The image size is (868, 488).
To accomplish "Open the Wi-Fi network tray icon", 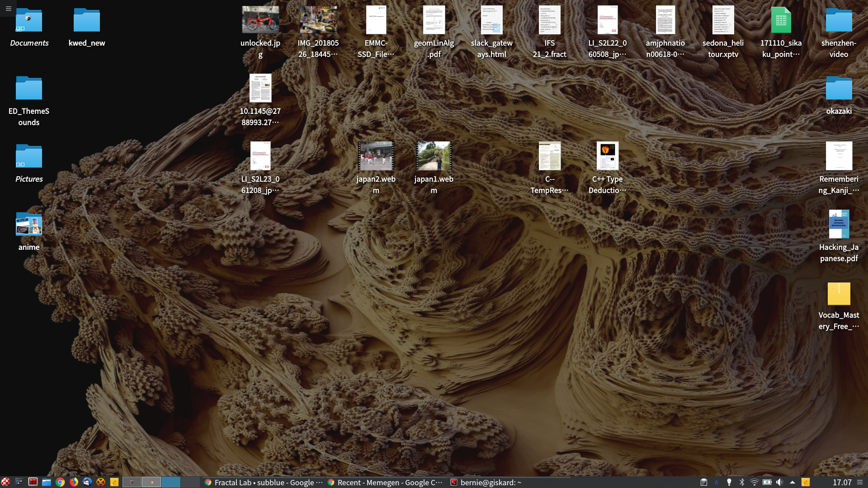I will (x=754, y=482).
